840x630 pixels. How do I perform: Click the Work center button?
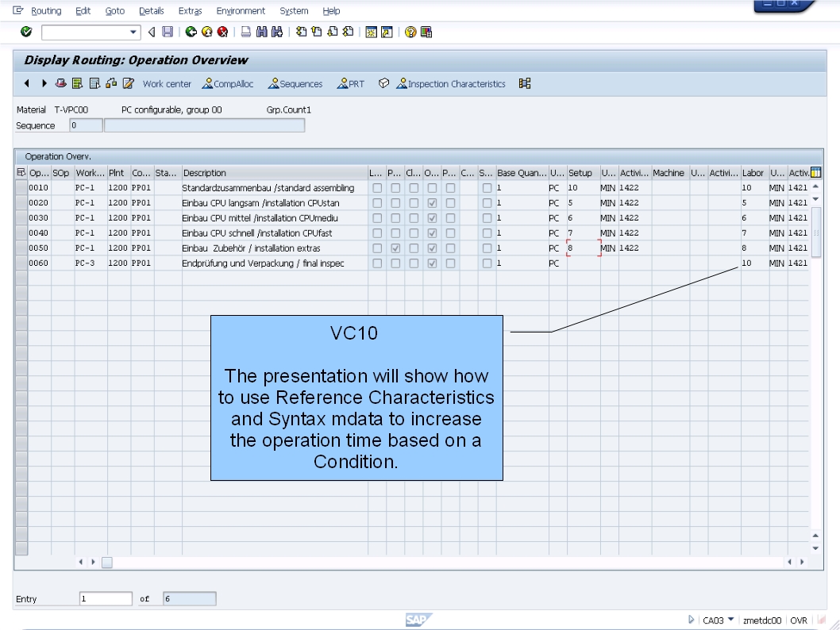tap(167, 84)
